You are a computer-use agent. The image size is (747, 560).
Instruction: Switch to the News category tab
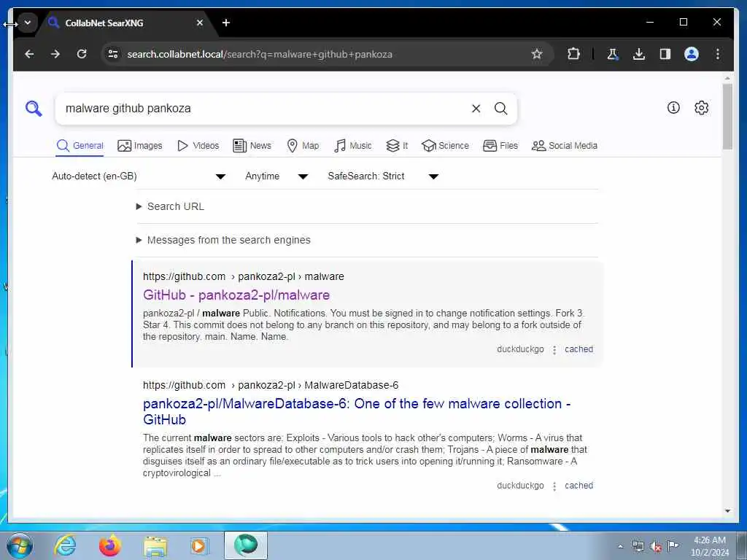click(x=252, y=146)
